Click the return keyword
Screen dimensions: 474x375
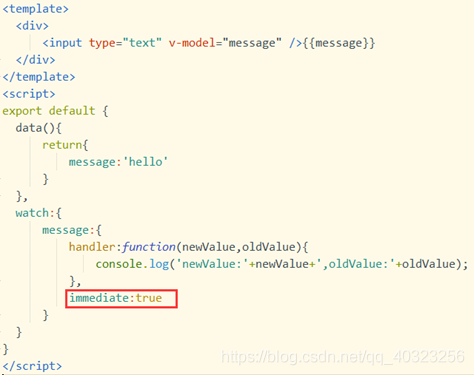point(62,145)
